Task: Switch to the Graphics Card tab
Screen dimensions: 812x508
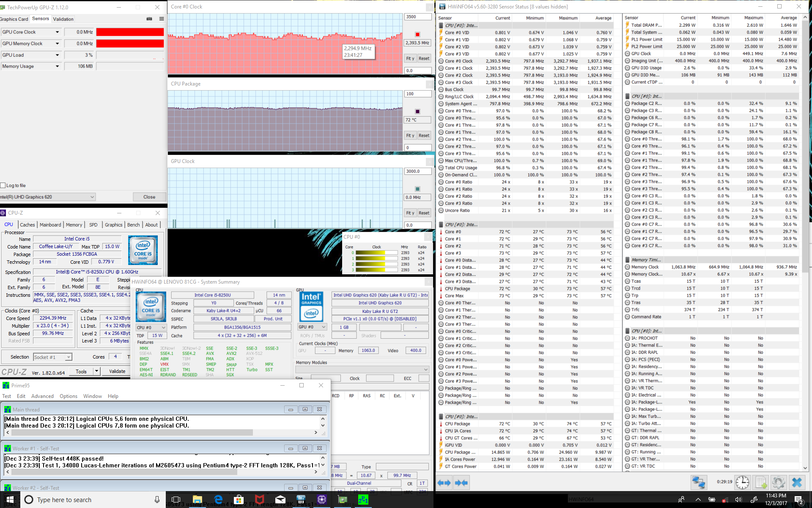Action: (14, 19)
